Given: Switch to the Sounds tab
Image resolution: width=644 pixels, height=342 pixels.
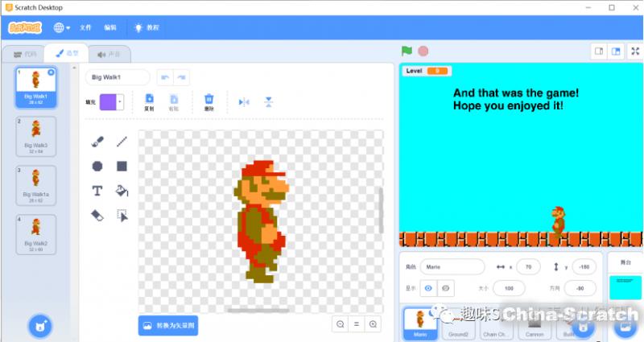Looking at the screenshot, I should pyautogui.click(x=109, y=54).
